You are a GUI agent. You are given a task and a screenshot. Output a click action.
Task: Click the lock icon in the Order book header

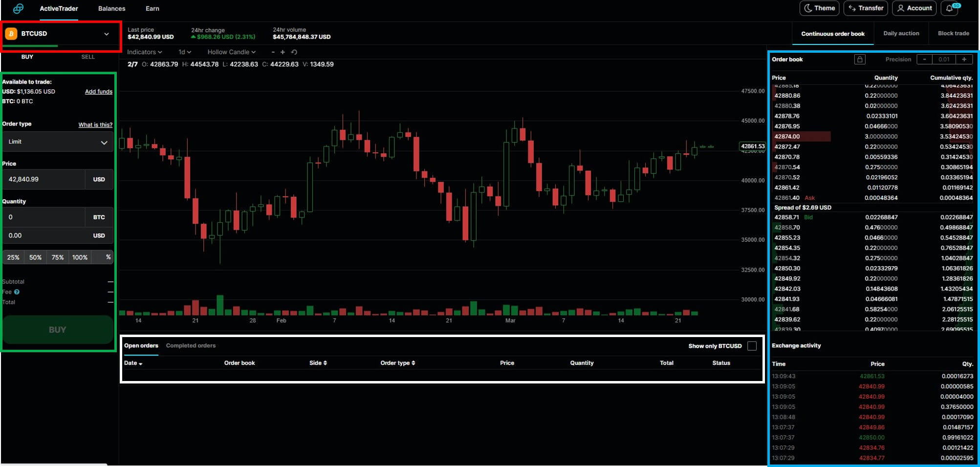tap(860, 59)
